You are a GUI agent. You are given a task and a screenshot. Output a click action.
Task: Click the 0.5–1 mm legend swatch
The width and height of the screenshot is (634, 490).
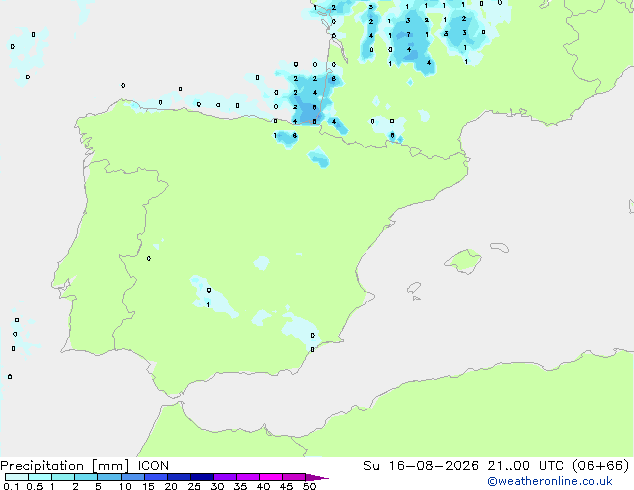(x=40, y=477)
